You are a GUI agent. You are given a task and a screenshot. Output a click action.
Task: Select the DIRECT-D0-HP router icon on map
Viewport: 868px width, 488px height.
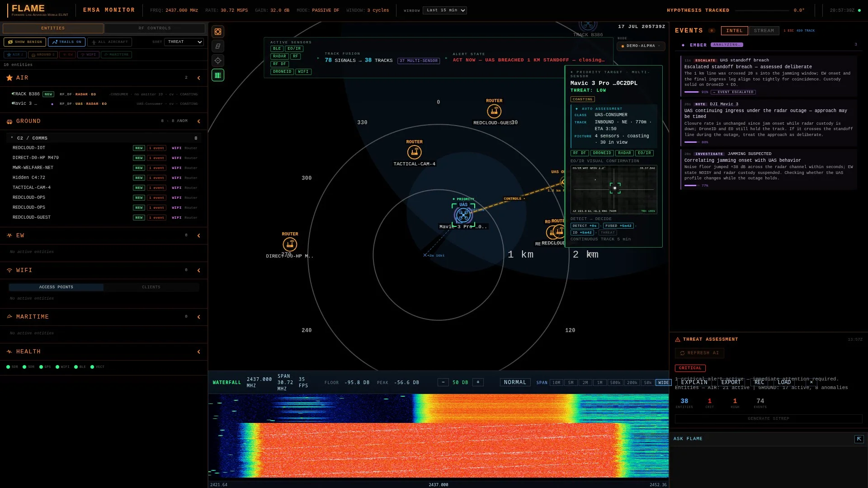tap(290, 244)
